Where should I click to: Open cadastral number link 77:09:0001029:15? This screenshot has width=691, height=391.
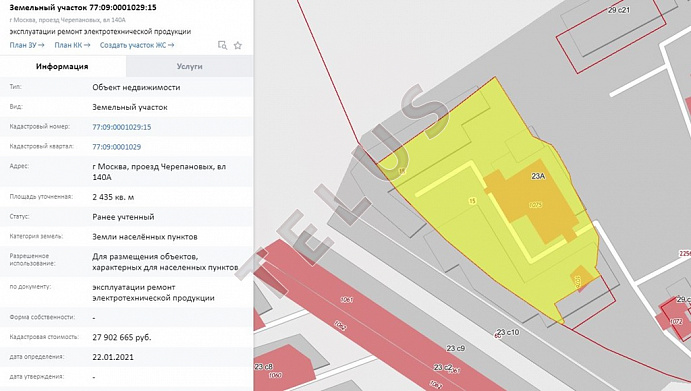tap(122, 127)
